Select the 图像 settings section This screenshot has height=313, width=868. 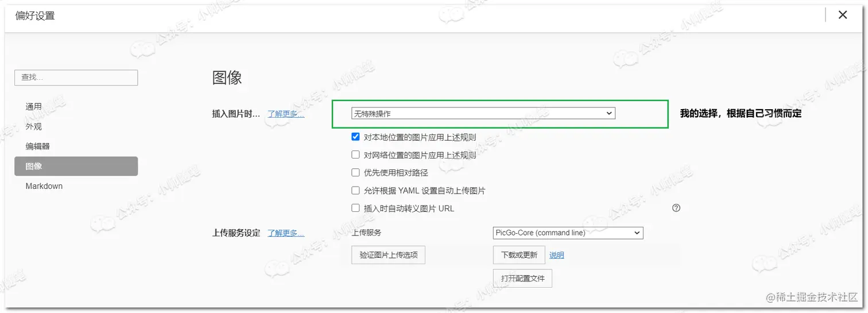[x=76, y=166]
